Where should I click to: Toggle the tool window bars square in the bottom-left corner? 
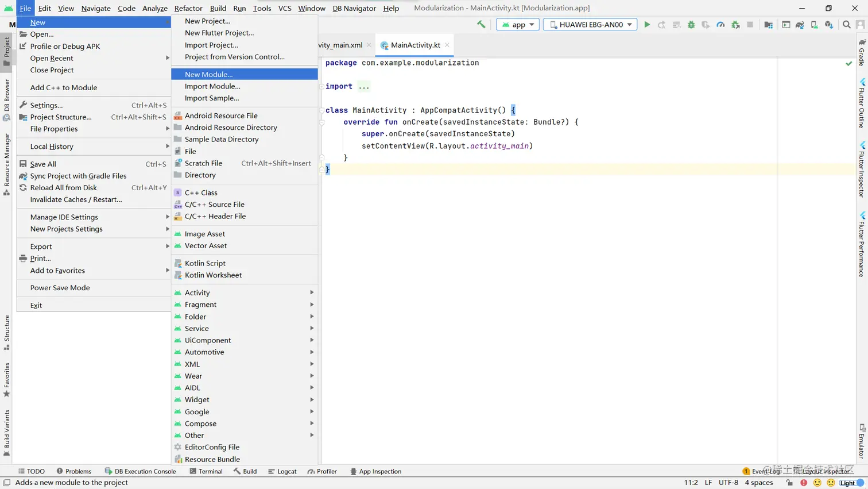pyautogui.click(x=7, y=483)
